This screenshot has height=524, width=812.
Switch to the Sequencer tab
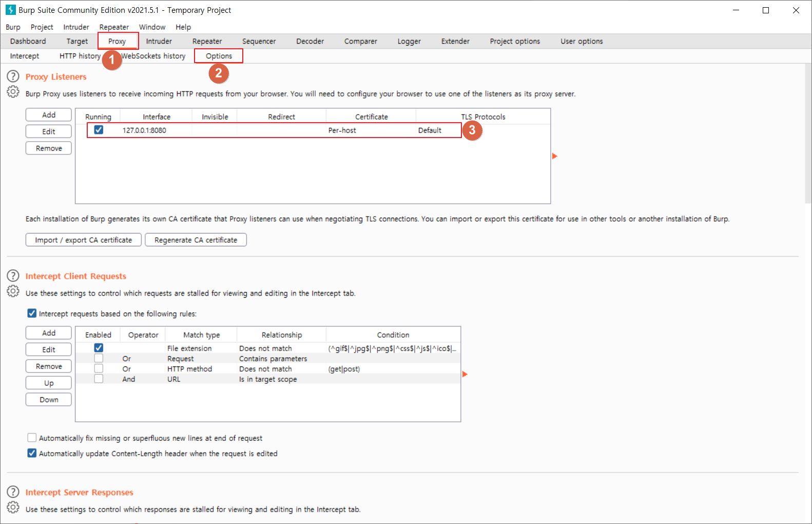tap(259, 41)
